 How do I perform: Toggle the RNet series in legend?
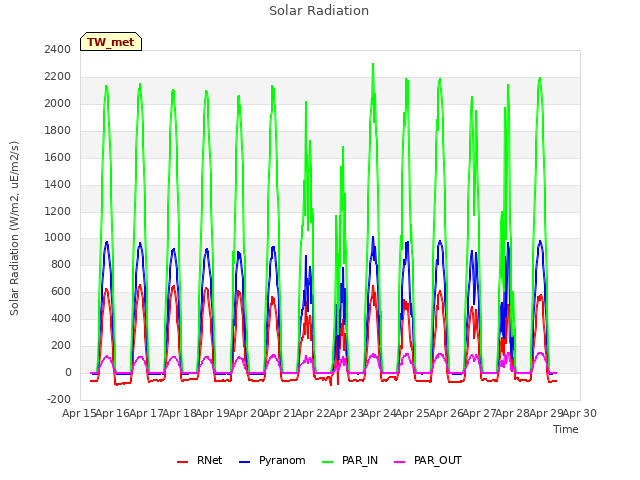pyautogui.click(x=200, y=461)
